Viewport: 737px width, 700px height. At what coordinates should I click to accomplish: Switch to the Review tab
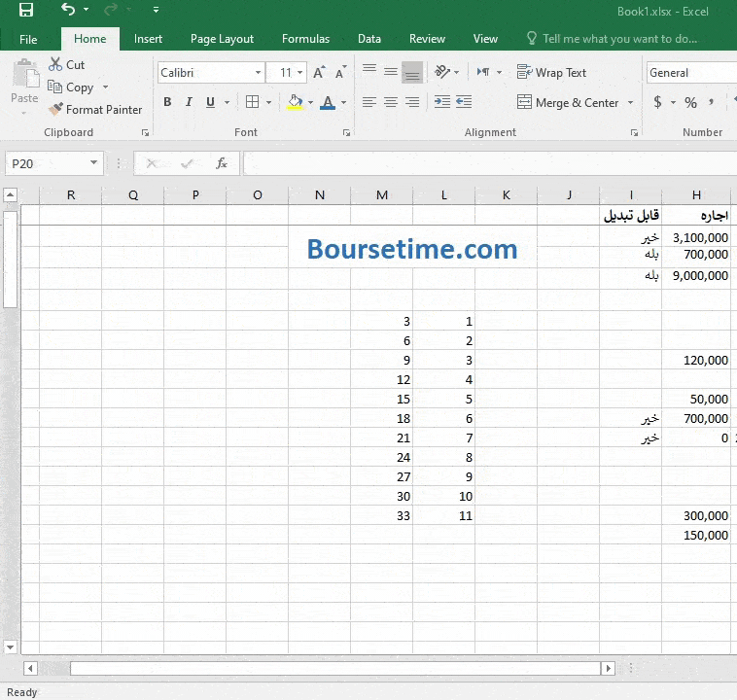[427, 39]
